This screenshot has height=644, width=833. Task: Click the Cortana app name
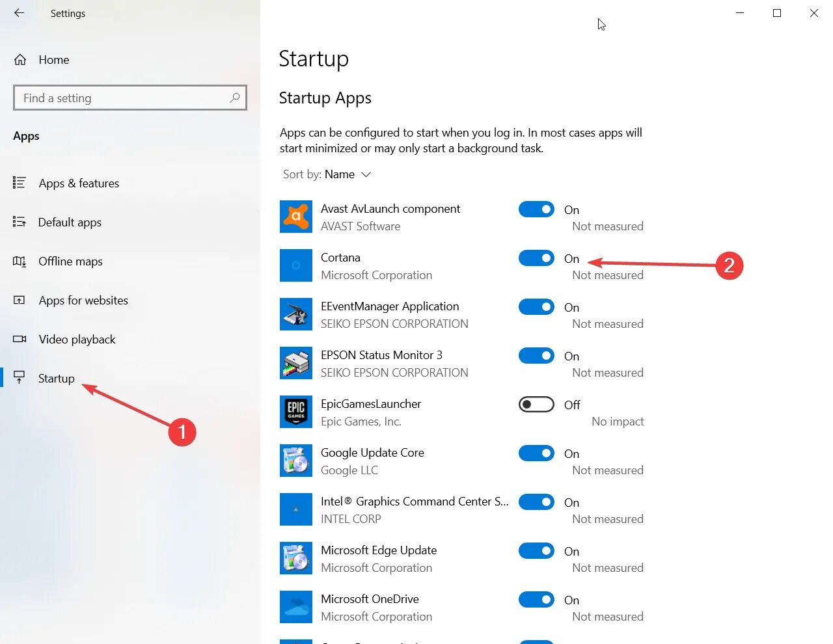click(340, 258)
